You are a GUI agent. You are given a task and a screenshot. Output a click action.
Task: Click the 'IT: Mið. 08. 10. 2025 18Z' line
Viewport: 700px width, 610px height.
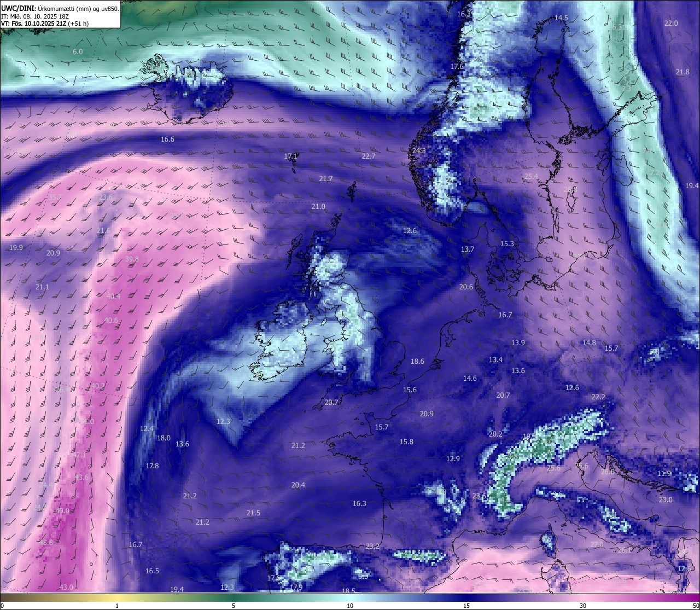[34, 16]
